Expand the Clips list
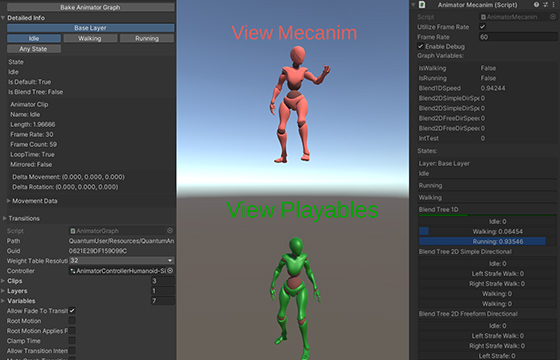The width and height of the screenshot is (560, 360). (x=3, y=281)
